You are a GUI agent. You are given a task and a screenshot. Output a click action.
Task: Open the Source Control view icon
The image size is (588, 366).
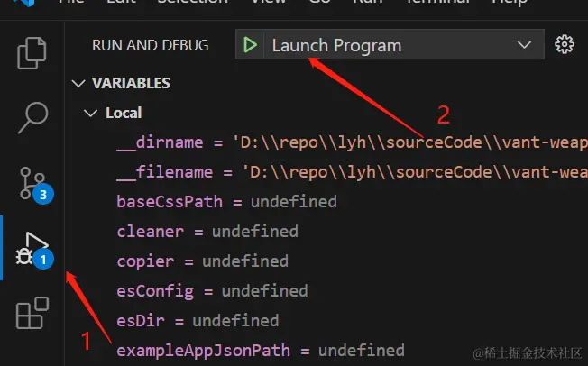pyautogui.click(x=33, y=183)
